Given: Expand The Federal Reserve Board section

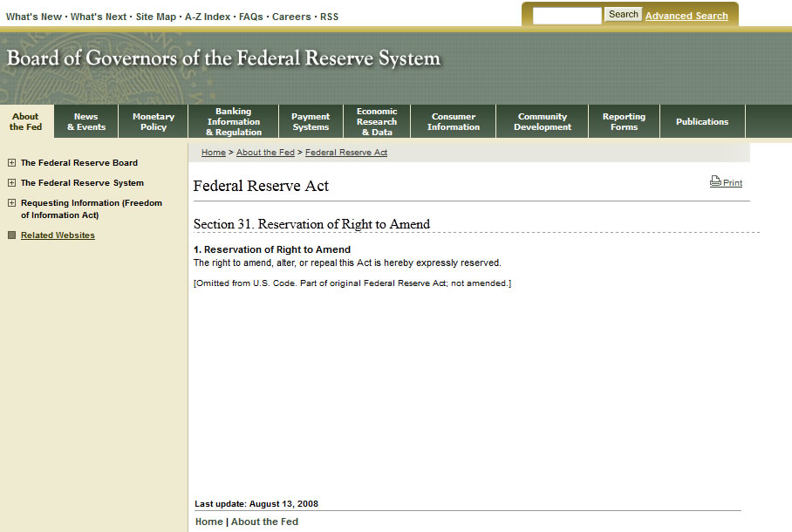Looking at the screenshot, I should point(11,163).
